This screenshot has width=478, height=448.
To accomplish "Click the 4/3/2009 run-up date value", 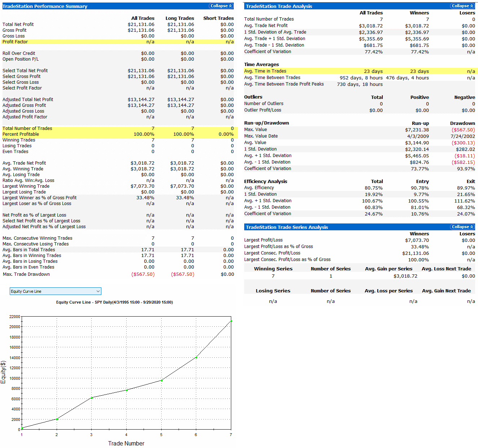I will pyautogui.click(x=418, y=136).
